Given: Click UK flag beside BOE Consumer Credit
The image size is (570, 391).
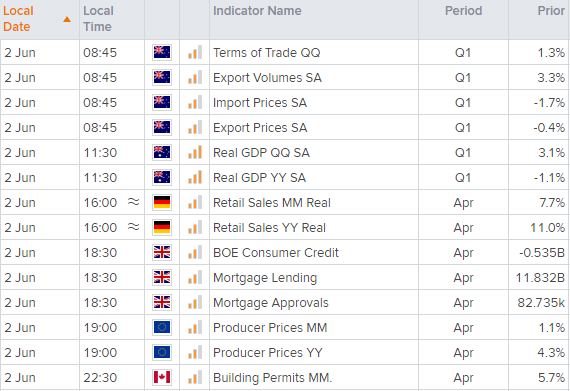Looking at the screenshot, I should click(x=162, y=252).
